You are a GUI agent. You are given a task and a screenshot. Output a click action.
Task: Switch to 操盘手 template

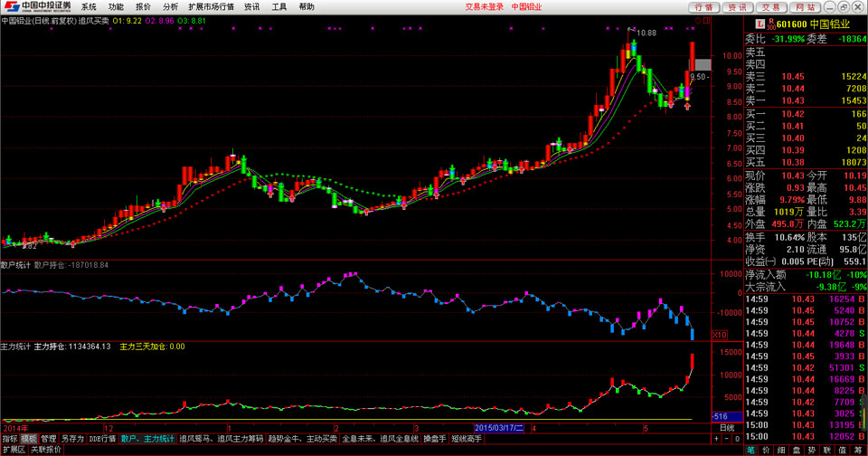[x=435, y=439]
